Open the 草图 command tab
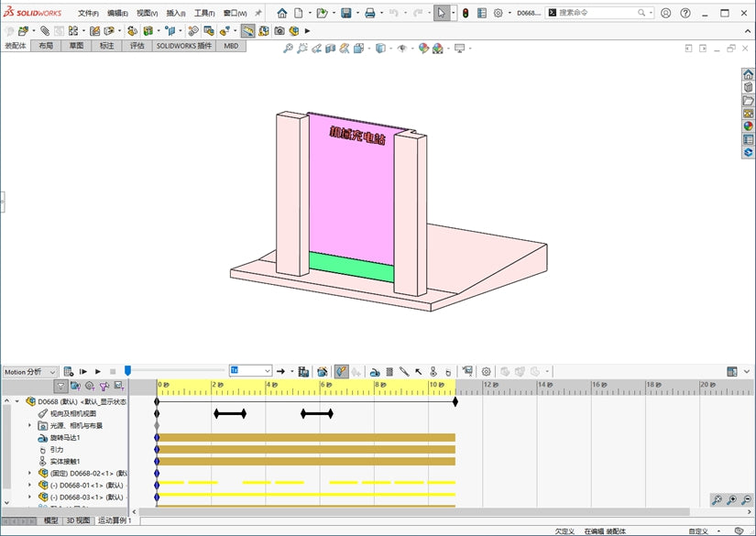 76,46
